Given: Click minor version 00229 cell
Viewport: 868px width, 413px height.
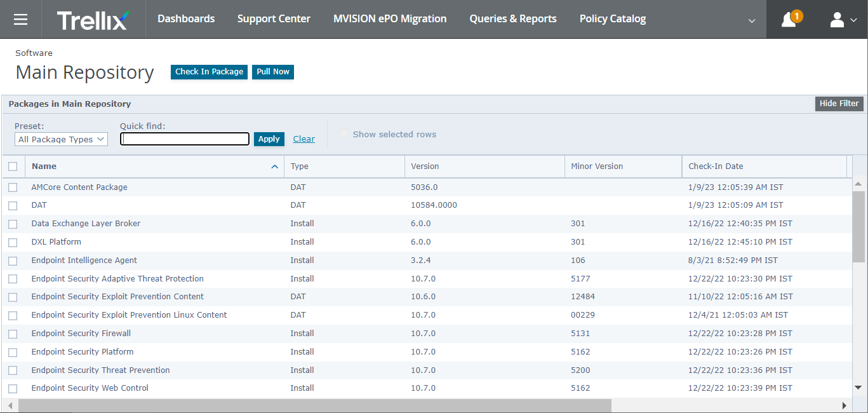Looking at the screenshot, I should [x=582, y=315].
